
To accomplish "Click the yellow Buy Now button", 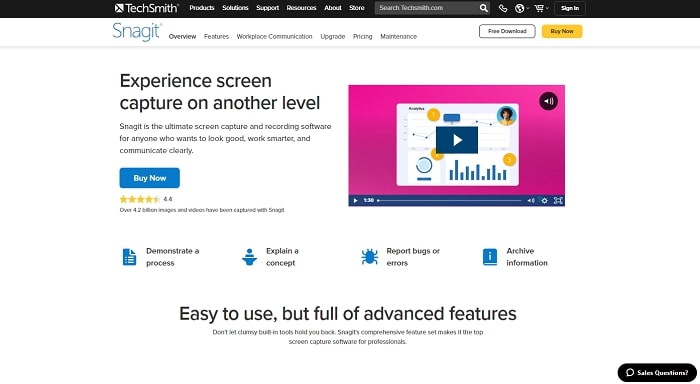I will tap(562, 31).
